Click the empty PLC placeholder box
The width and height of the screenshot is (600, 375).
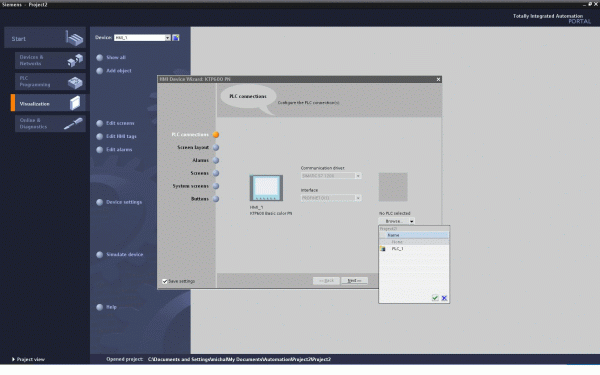(393, 187)
